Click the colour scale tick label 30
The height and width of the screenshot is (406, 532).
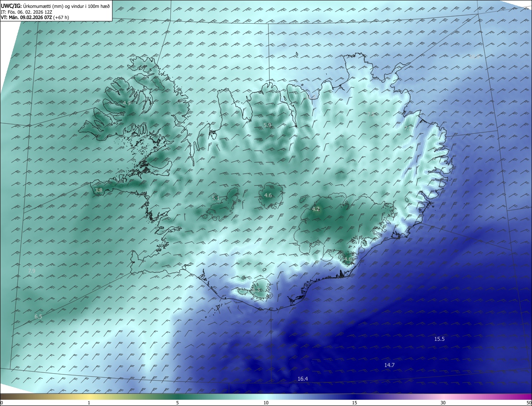(443, 403)
